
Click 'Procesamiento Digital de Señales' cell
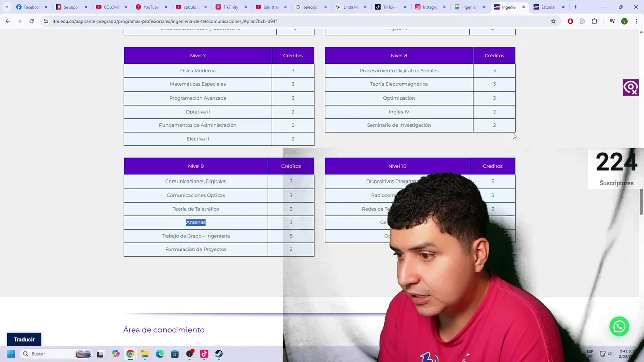pos(399,71)
